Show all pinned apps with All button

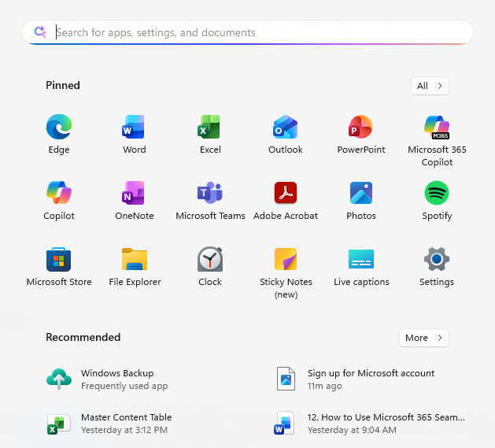[430, 86]
